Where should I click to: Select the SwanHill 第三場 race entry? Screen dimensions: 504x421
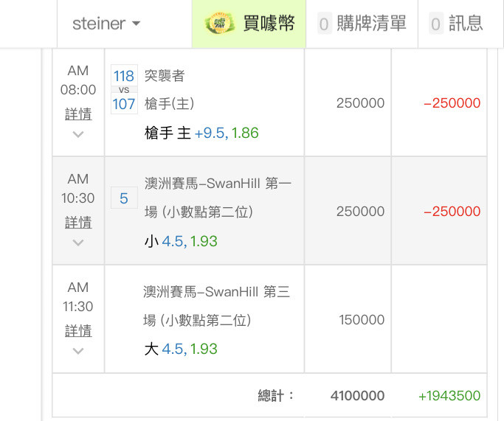217,293
